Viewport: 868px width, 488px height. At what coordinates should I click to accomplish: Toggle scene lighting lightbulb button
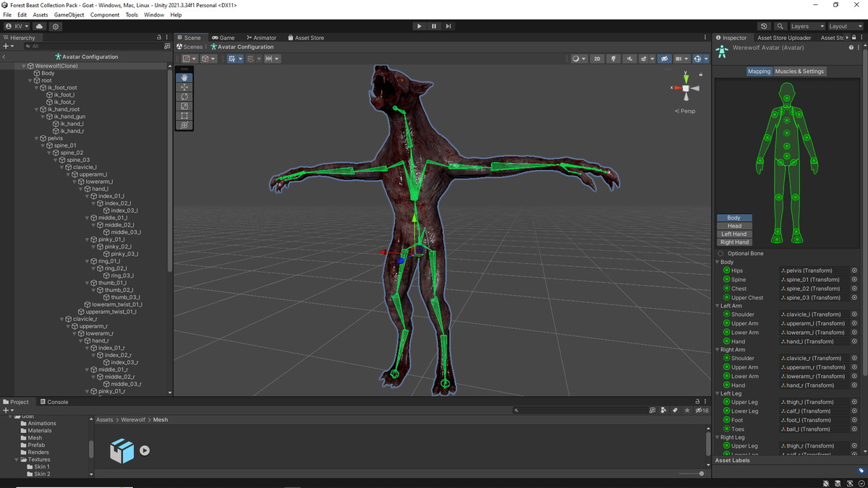614,59
